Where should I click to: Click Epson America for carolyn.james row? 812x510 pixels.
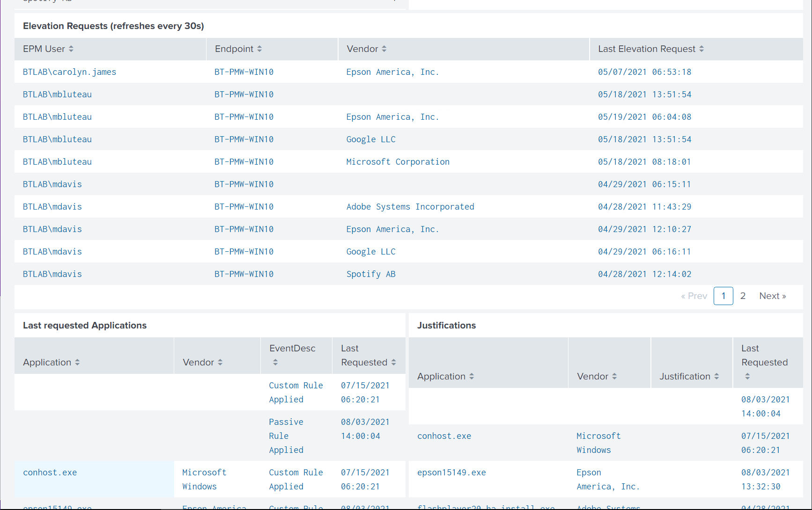392,72
